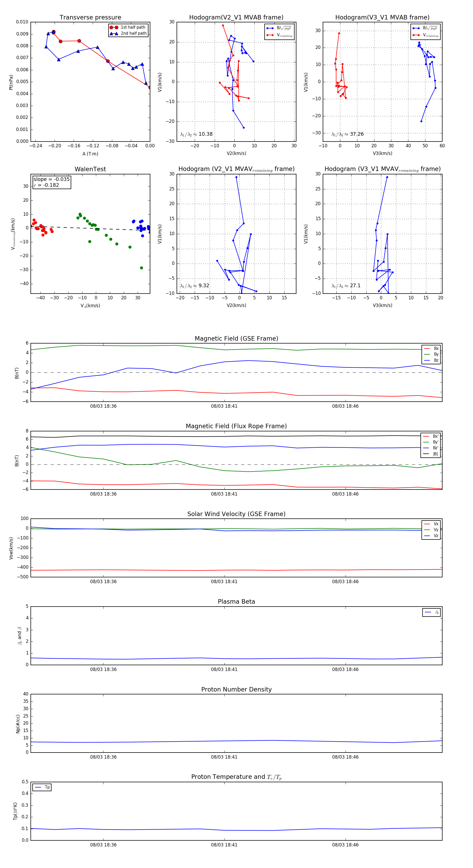
Task: Click the Bz' legend entry in Flux Rope panel
Action: point(431,448)
